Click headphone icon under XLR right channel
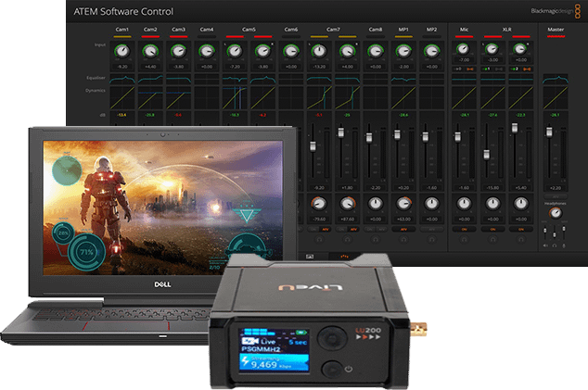The height and width of the screenshot is (390, 588). click(x=521, y=239)
